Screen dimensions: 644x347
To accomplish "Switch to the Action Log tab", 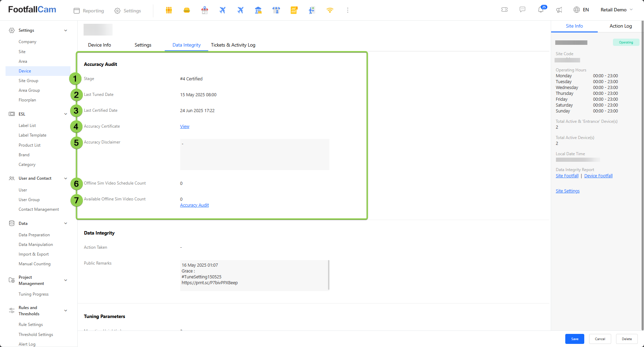I will pyautogui.click(x=621, y=26).
